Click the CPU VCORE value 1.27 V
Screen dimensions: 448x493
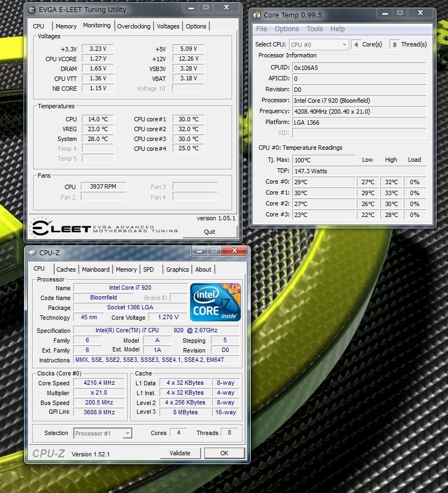click(98, 58)
